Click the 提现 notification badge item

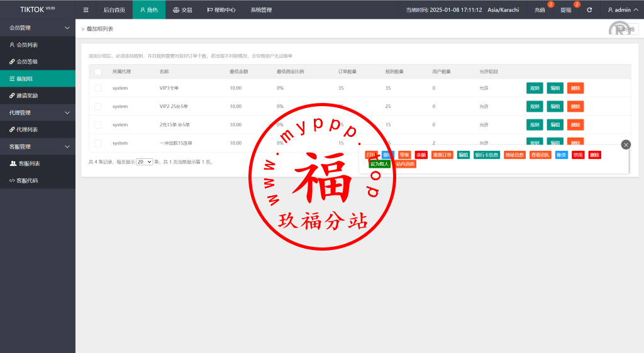(566, 10)
